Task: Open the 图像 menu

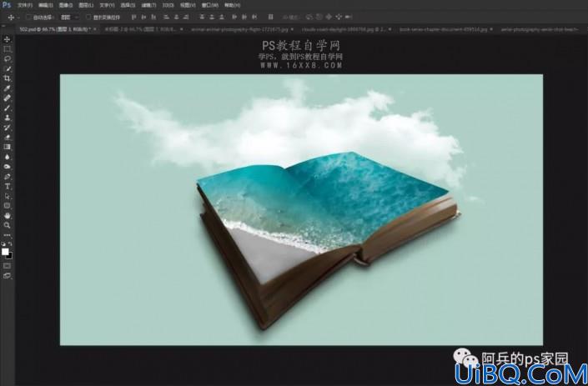Action: [x=66, y=5]
